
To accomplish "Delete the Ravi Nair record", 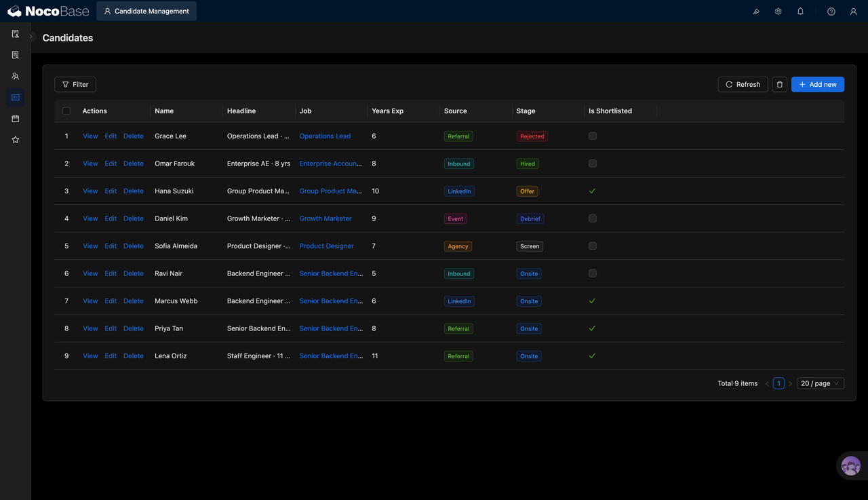I will click(x=134, y=273).
